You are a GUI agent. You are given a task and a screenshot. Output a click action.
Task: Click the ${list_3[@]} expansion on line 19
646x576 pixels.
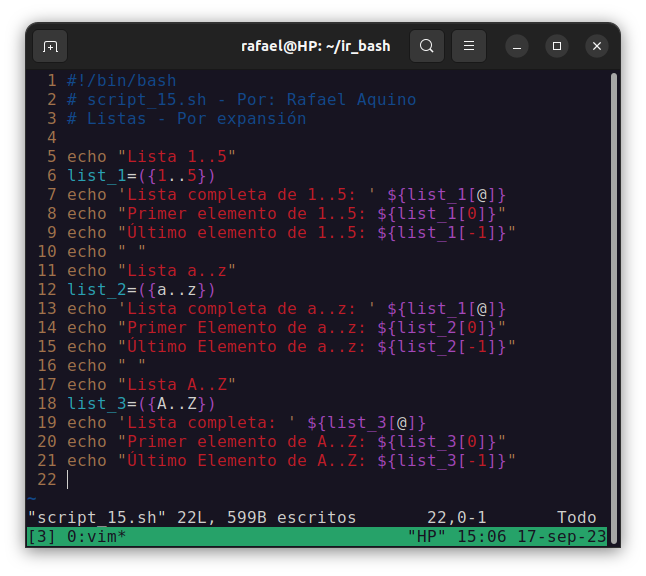click(x=366, y=423)
